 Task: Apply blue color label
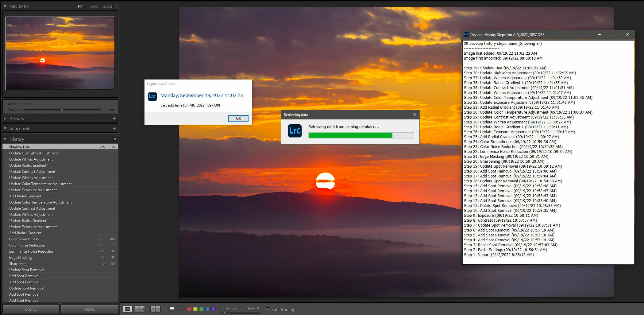[x=207, y=309]
